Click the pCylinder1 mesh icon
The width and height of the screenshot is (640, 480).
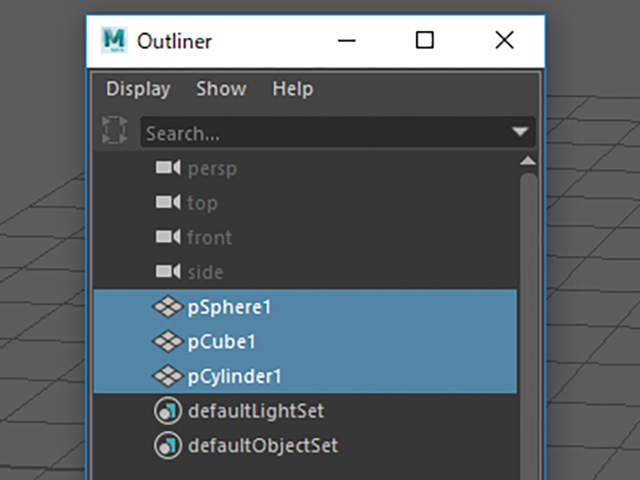168,376
